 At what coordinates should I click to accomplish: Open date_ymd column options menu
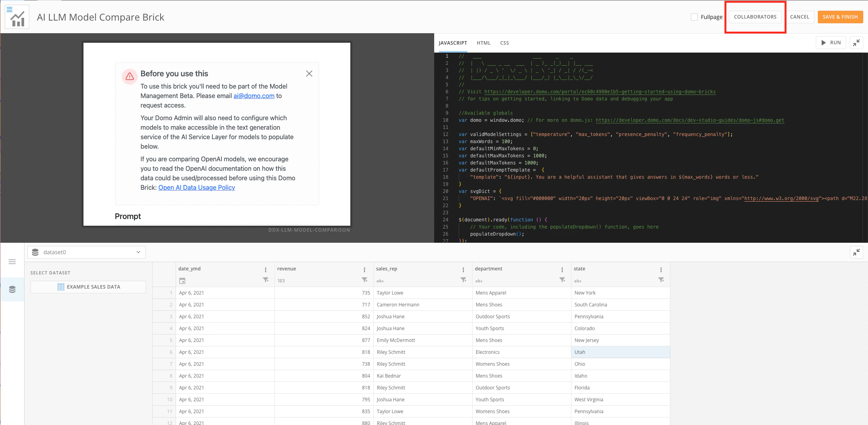(x=265, y=270)
